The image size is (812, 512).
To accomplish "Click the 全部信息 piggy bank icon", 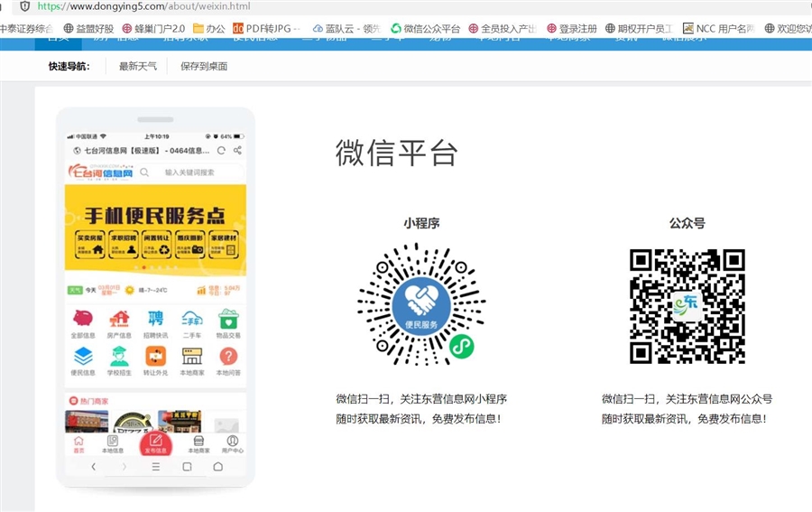I will (x=83, y=320).
